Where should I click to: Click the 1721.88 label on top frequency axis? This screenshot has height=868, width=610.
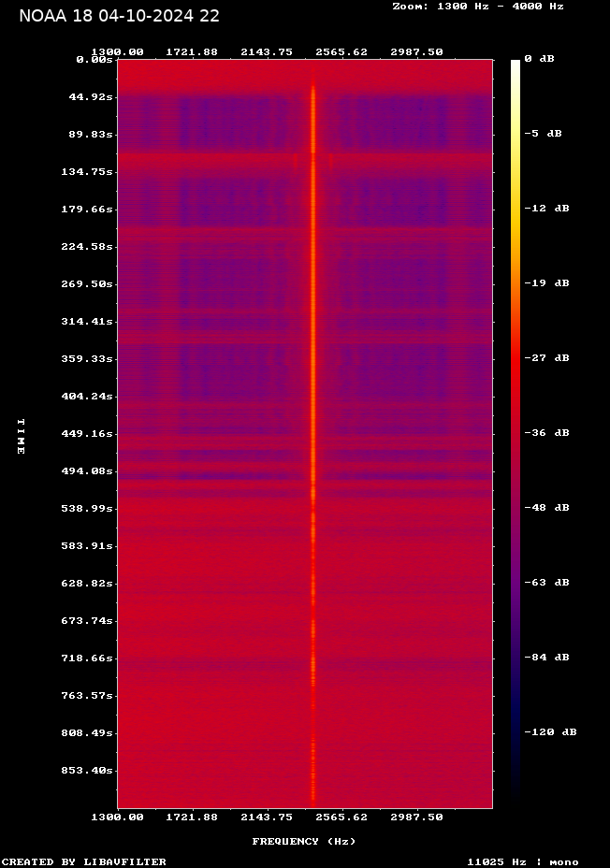pos(192,51)
